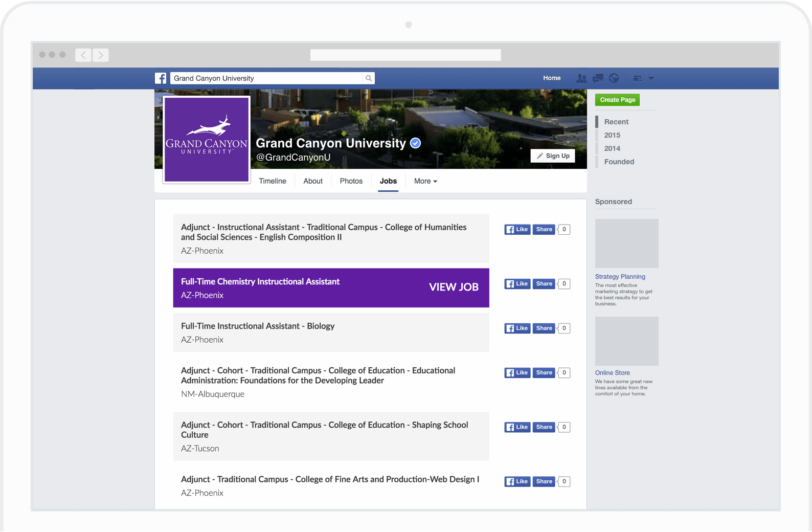The image size is (812, 532).
Task: Open friend requests icon
Action: (x=582, y=78)
